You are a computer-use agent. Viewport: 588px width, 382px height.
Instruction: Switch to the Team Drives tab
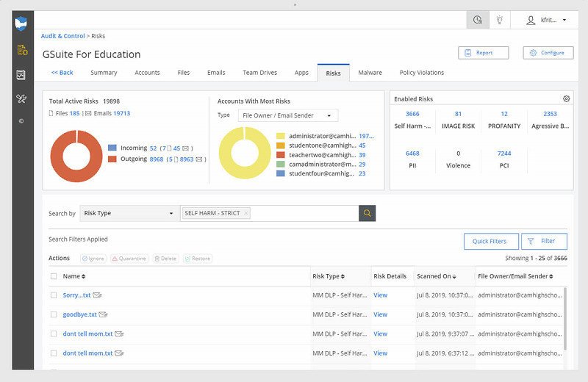click(x=260, y=73)
